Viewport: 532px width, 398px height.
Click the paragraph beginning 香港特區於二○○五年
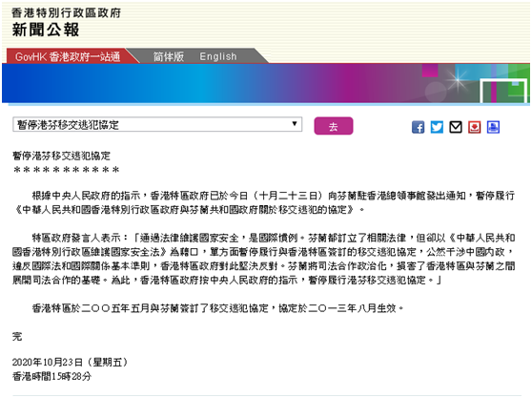click(x=217, y=308)
